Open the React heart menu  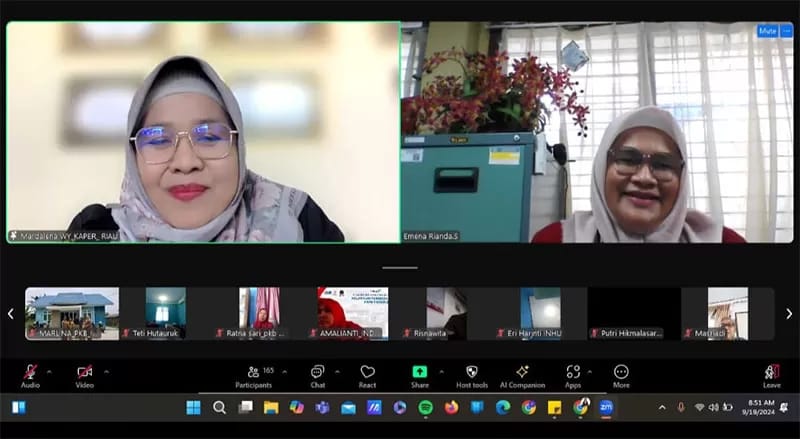pyautogui.click(x=367, y=377)
